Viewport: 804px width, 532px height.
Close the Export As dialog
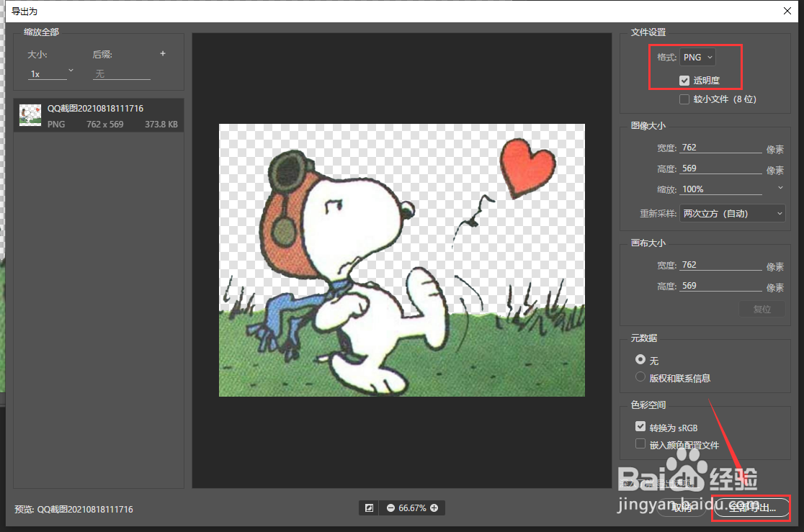[787, 11]
